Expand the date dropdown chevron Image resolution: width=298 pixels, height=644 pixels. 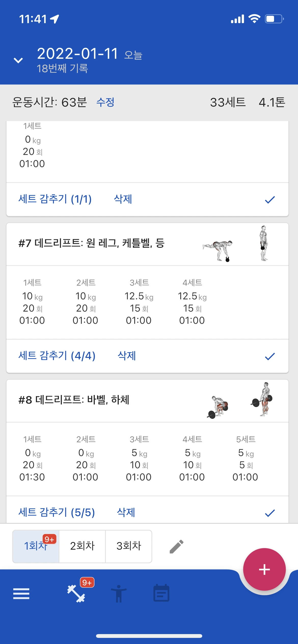coord(18,60)
